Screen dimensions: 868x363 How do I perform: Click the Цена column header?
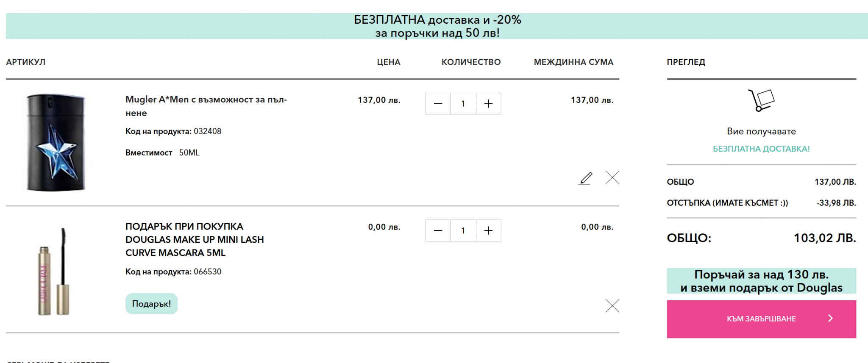point(389,62)
